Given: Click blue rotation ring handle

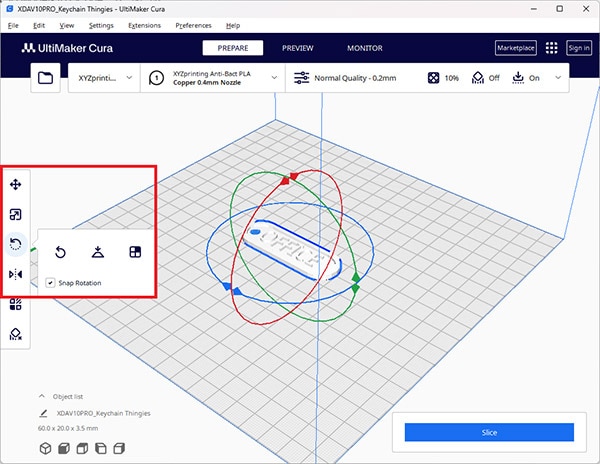Looking at the screenshot, I should (x=232, y=289).
